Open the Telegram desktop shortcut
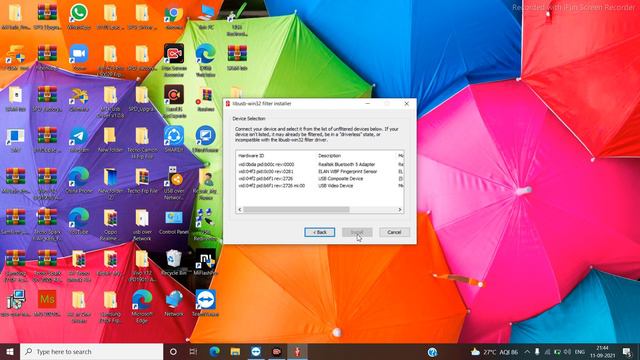640x360 pixels. click(79, 140)
